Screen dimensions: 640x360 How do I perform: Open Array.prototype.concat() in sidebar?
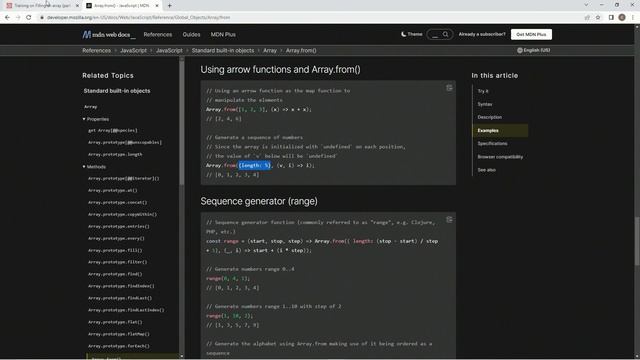point(118,202)
